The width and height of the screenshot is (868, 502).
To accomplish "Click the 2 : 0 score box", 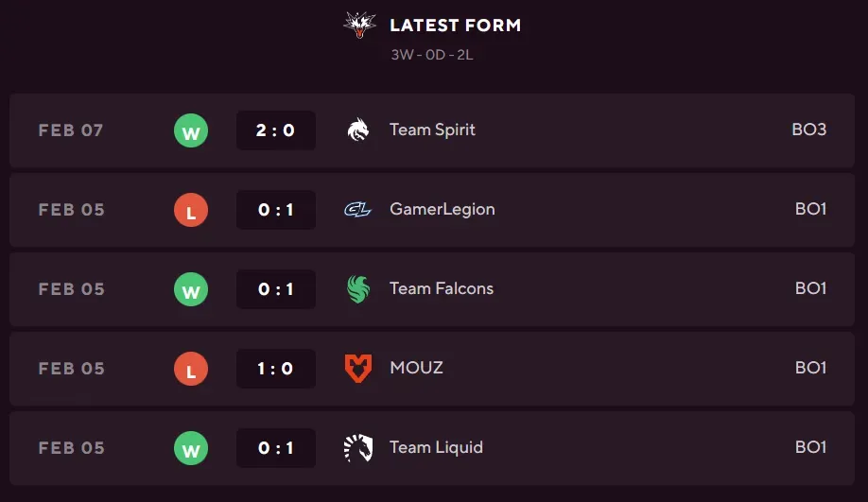I will pos(275,130).
